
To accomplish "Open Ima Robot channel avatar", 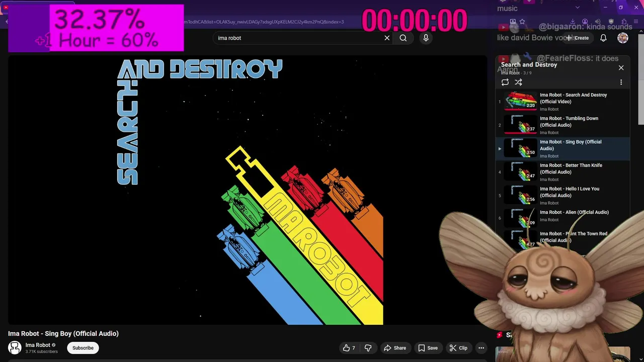I will (x=15, y=347).
